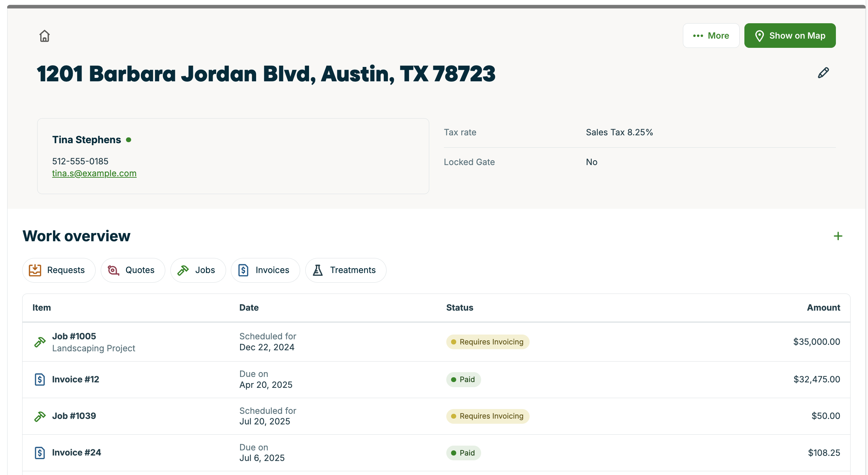The height and width of the screenshot is (475, 868).
Task: Click the price-tag icon on the Invoices chip
Action: [243, 270]
